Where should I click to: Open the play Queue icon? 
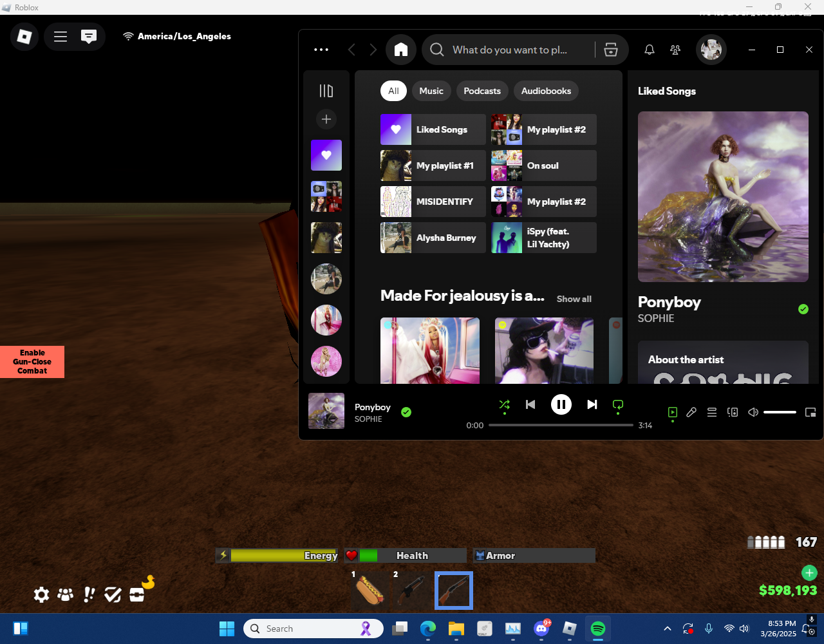712,412
